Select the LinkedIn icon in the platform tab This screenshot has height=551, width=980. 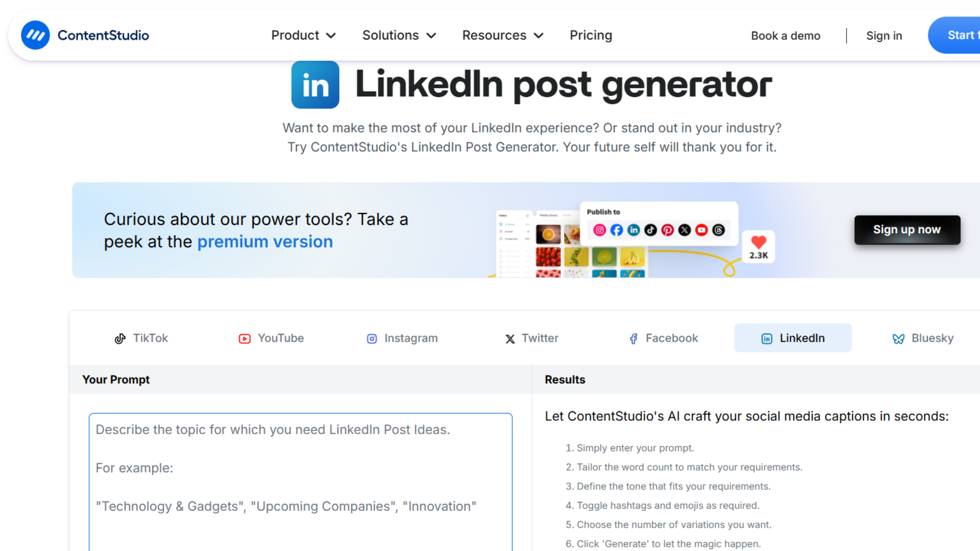767,338
